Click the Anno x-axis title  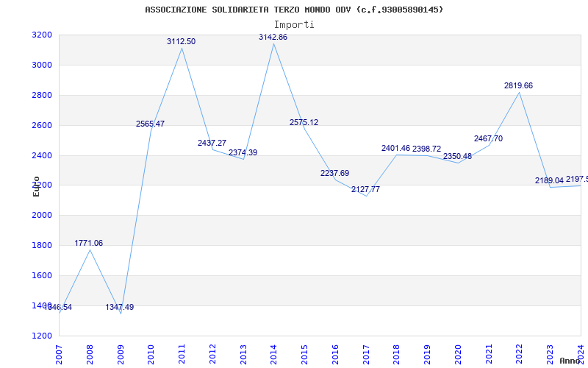(x=570, y=361)
